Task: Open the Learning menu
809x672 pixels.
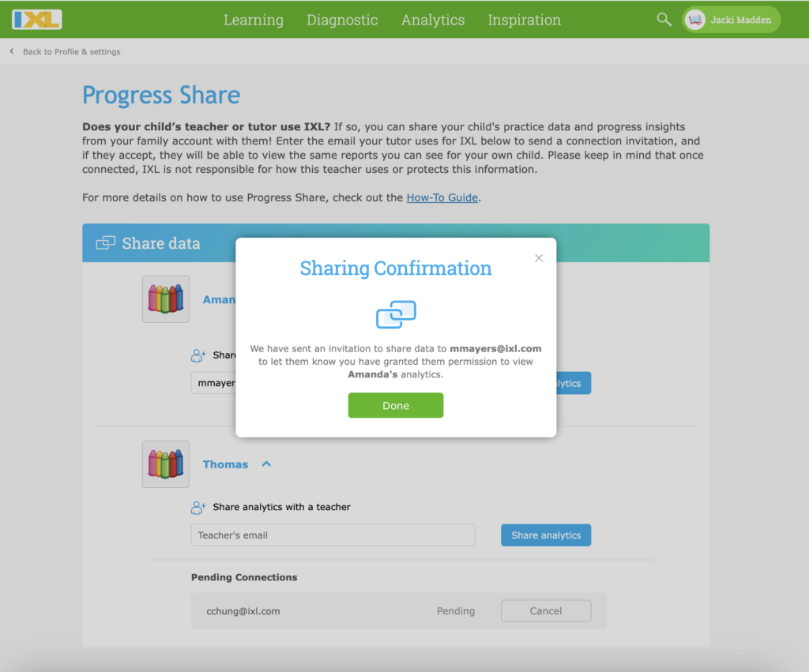Action: point(254,20)
